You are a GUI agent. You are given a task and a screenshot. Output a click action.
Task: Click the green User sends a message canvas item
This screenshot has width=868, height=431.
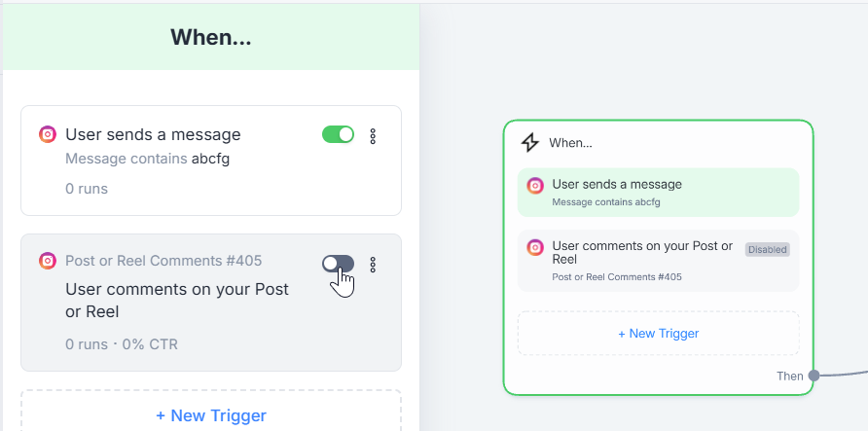tap(658, 192)
